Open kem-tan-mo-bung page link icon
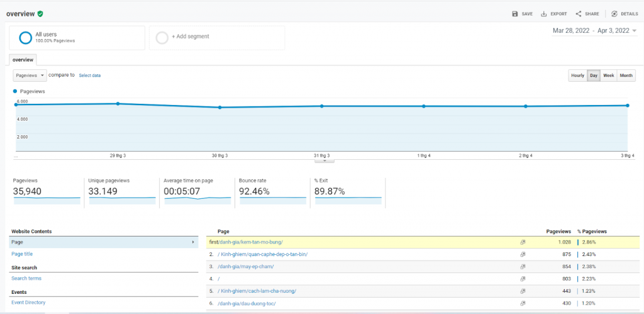644x314 pixels. click(523, 242)
